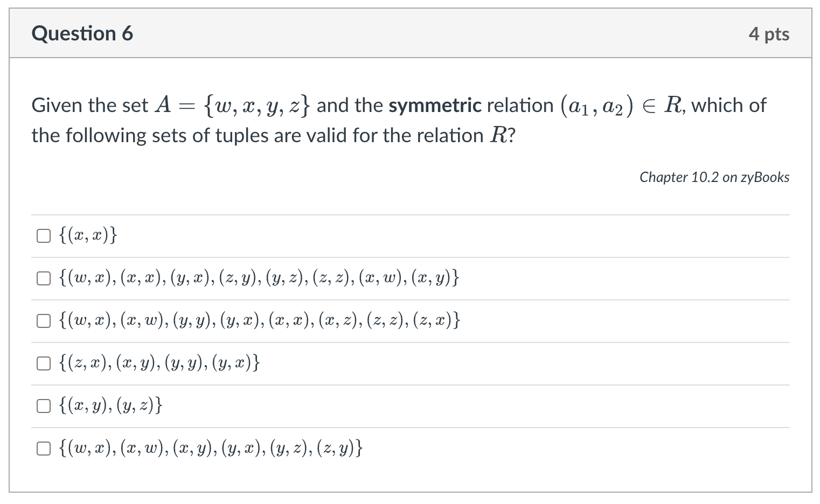Screen dimensions: 820x504
Task: Select the checkbox beginning with (w, x), (x, x)
Action: pos(43,278)
